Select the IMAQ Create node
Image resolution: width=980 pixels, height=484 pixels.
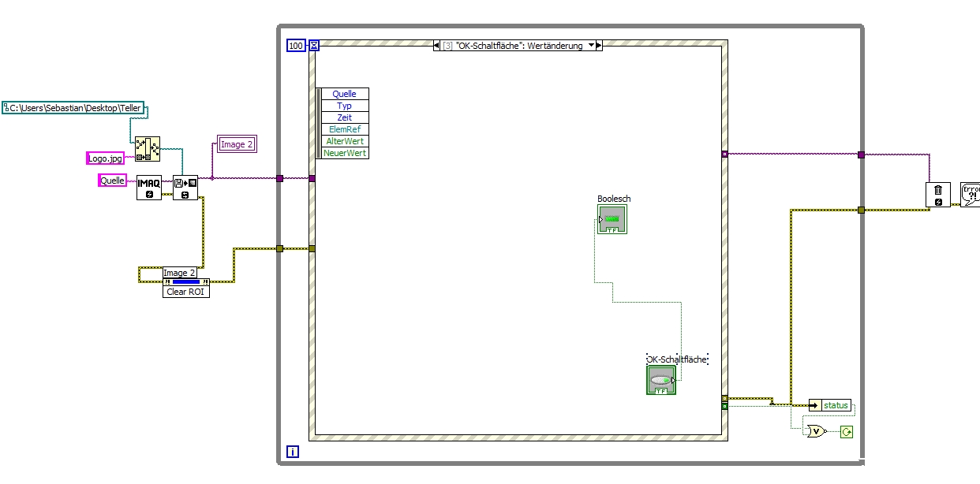(148, 188)
